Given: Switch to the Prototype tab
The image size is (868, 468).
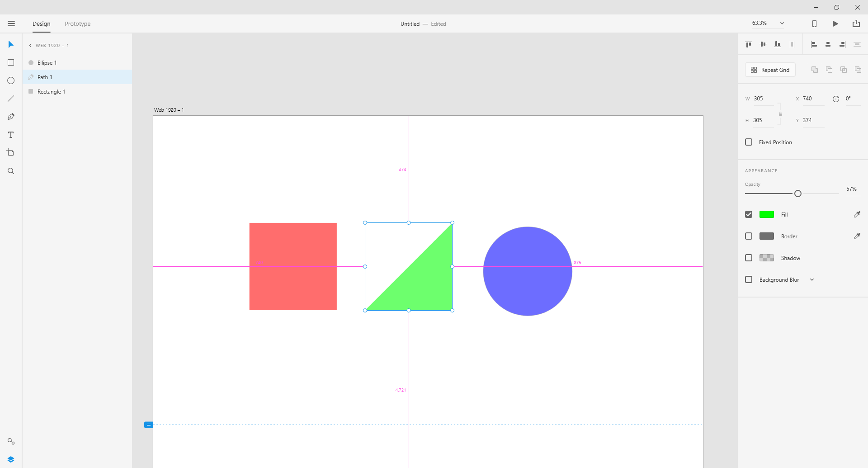Looking at the screenshot, I should [77, 24].
